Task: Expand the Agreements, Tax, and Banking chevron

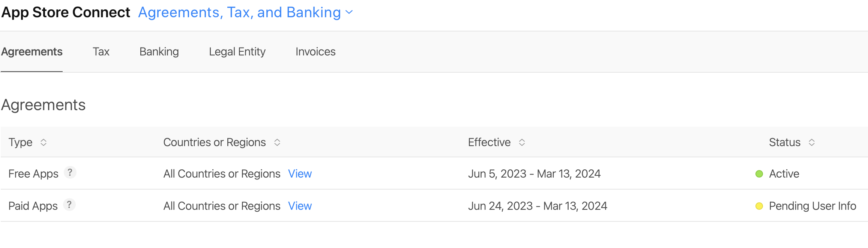Action: 349,12
